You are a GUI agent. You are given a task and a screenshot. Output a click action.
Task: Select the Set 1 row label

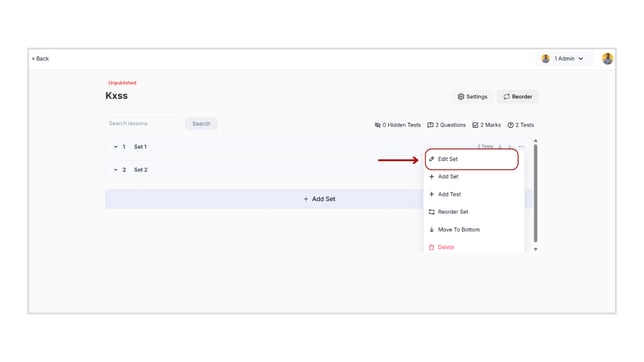pyautogui.click(x=140, y=147)
